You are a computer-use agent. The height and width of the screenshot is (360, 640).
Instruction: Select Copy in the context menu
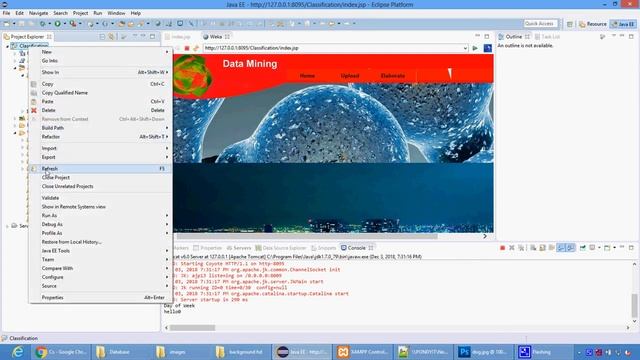pyautogui.click(x=100, y=84)
